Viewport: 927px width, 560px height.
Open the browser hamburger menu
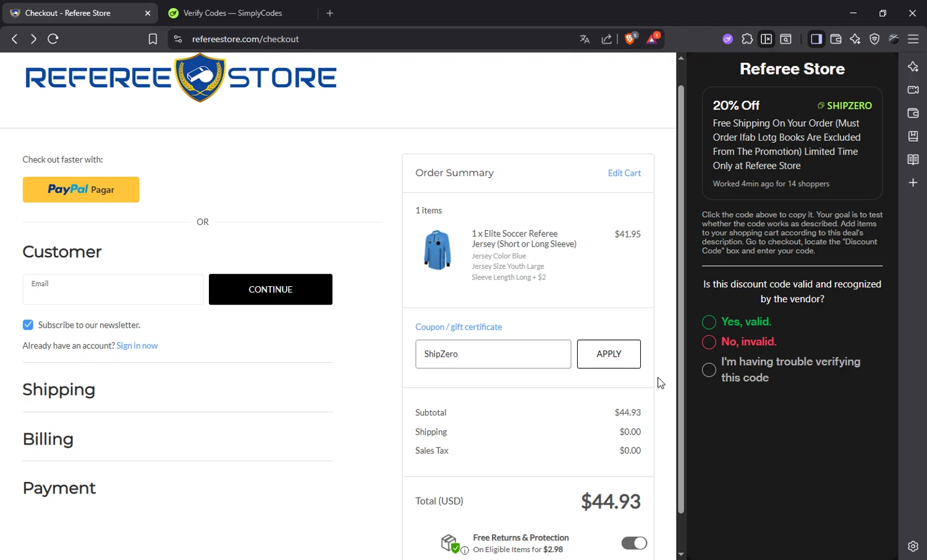click(913, 39)
